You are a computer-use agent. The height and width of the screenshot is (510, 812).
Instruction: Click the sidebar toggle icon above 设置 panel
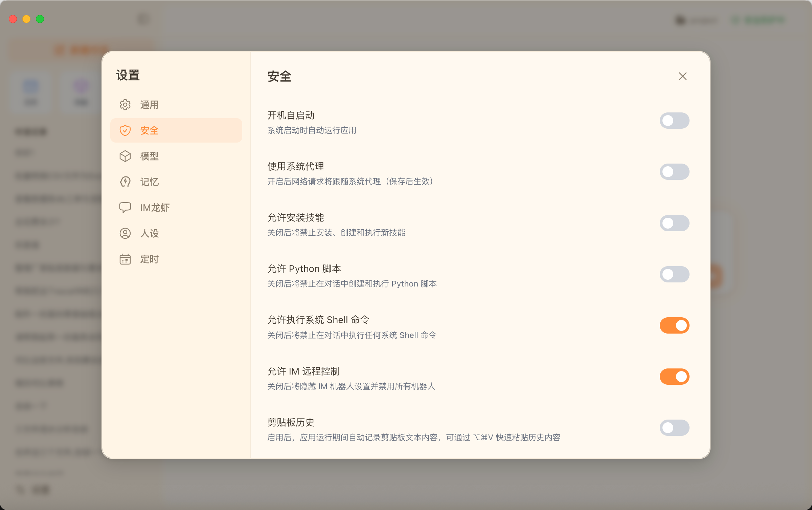click(x=143, y=19)
